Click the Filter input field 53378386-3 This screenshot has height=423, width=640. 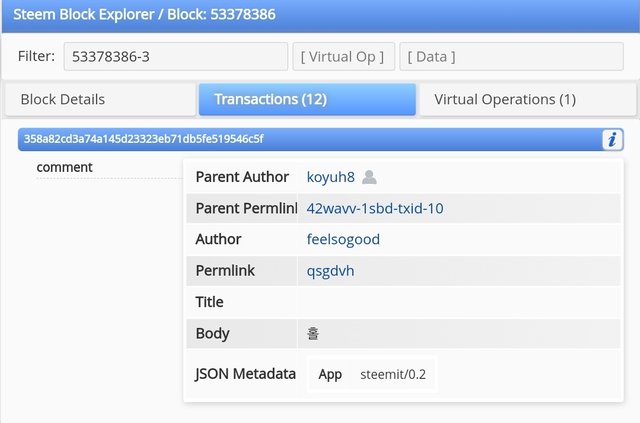(x=176, y=56)
